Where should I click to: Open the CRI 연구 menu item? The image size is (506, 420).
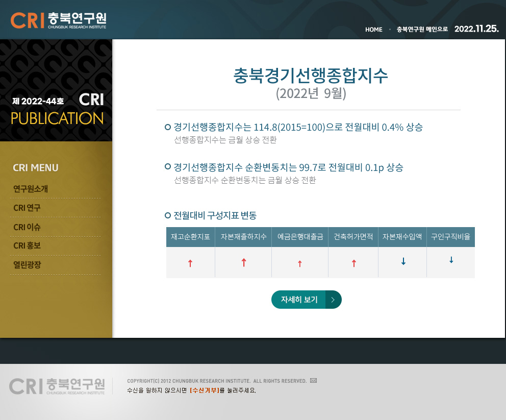pyautogui.click(x=27, y=208)
